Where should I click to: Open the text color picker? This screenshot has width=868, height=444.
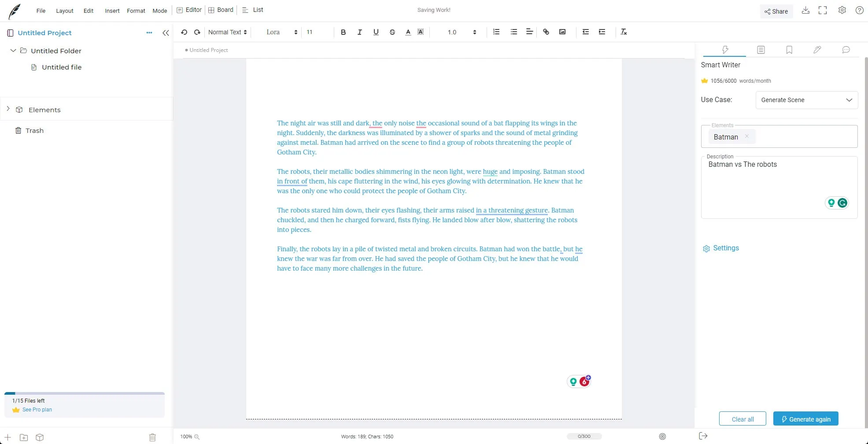408,32
